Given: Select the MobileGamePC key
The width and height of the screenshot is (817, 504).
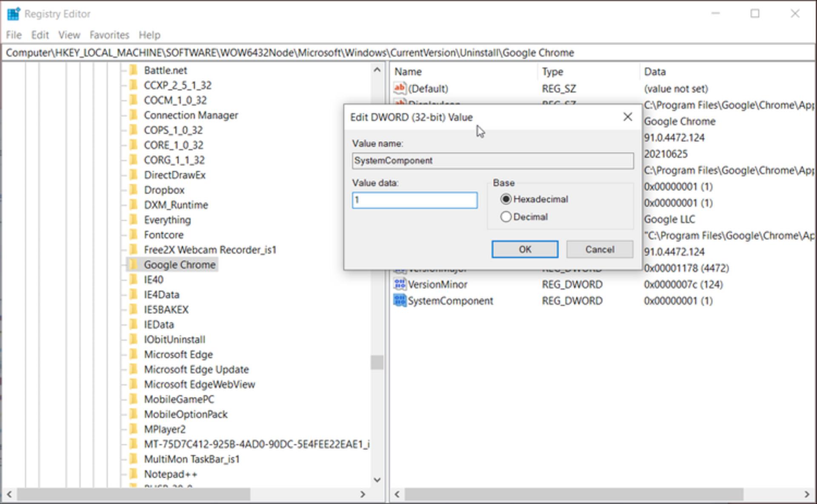Looking at the screenshot, I should (179, 399).
